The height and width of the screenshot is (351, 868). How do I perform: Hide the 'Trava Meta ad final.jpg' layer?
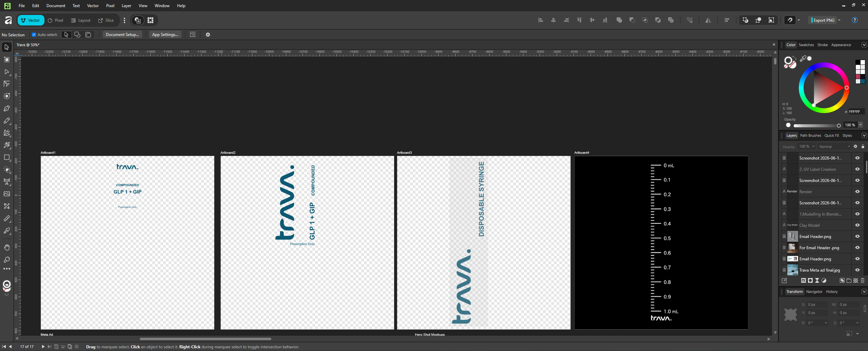[857, 270]
